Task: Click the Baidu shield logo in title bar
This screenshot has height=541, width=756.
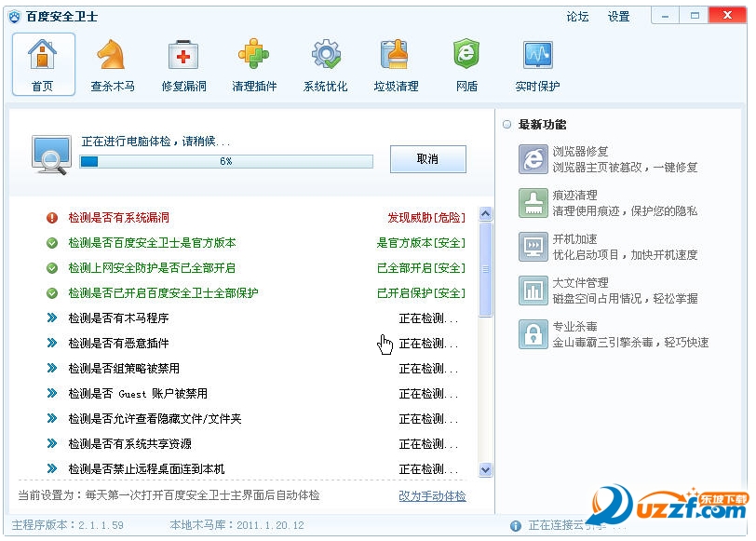Action: pyautogui.click(x=15, y=17)
